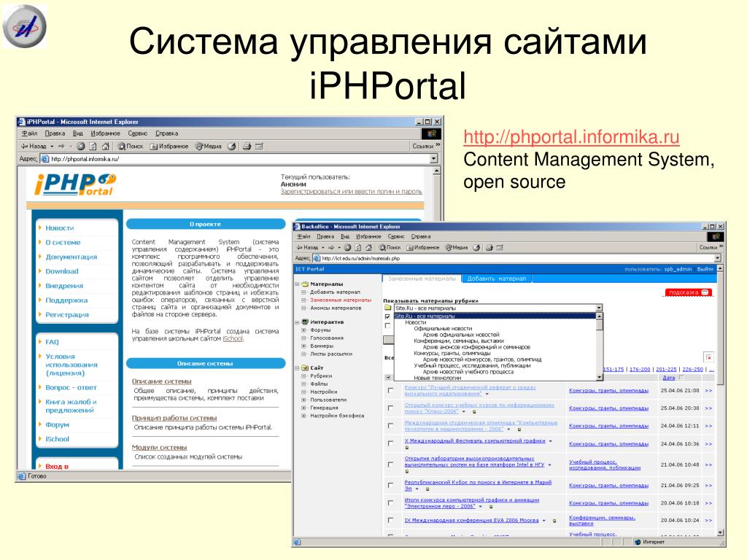Open Сервис menu in iPHPortal window

137,133
